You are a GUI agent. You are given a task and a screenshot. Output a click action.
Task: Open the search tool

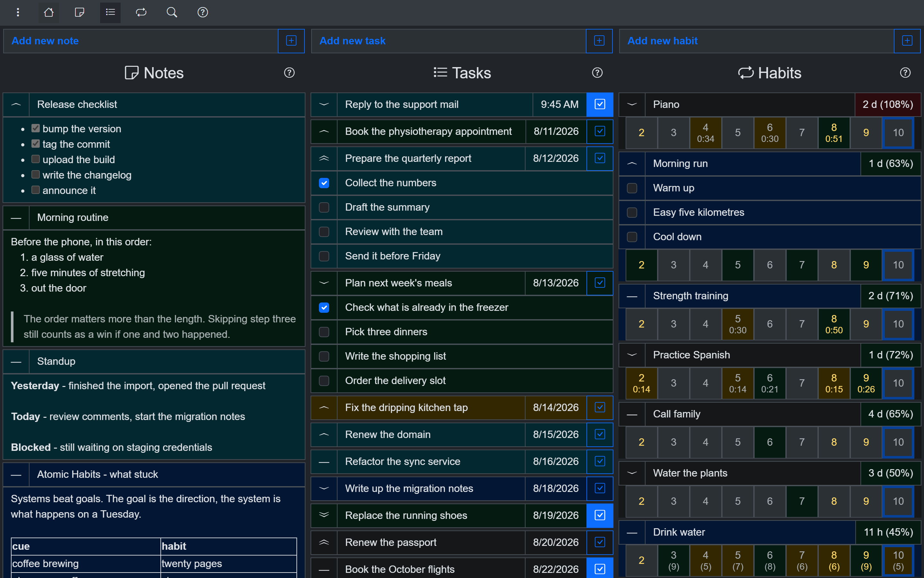pos(172,13)
